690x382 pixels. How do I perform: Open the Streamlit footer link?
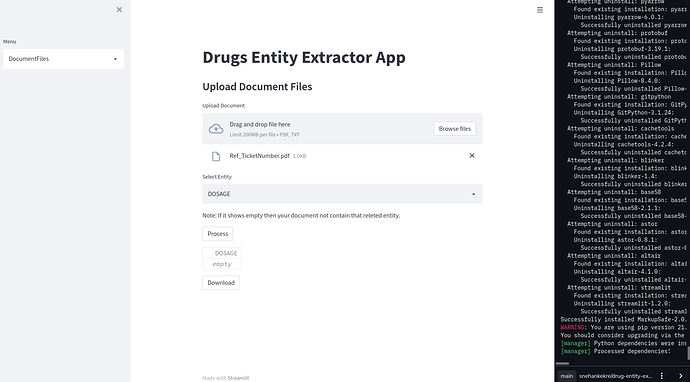(x=238, y=378)
